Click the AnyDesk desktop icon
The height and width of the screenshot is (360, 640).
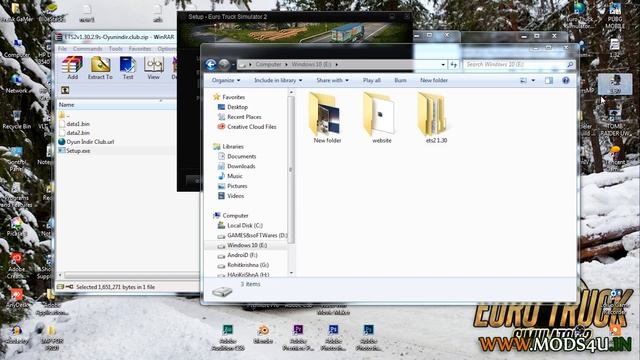[x=17, y=298]
